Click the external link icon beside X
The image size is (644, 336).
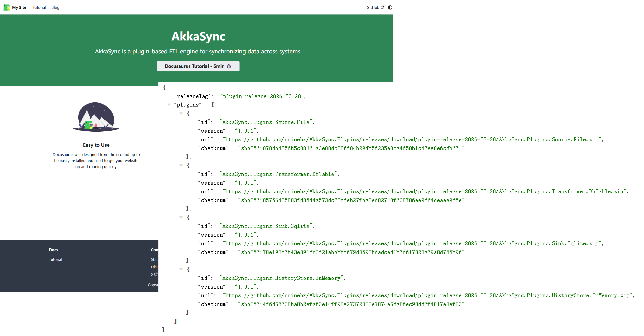156,274
